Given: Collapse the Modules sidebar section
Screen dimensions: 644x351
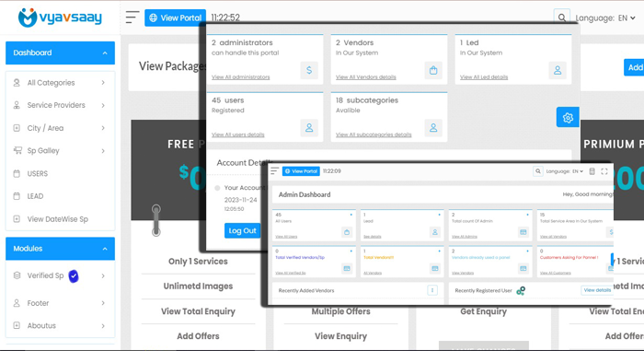Looking at the screenshot, I should (x=60, y=249).
